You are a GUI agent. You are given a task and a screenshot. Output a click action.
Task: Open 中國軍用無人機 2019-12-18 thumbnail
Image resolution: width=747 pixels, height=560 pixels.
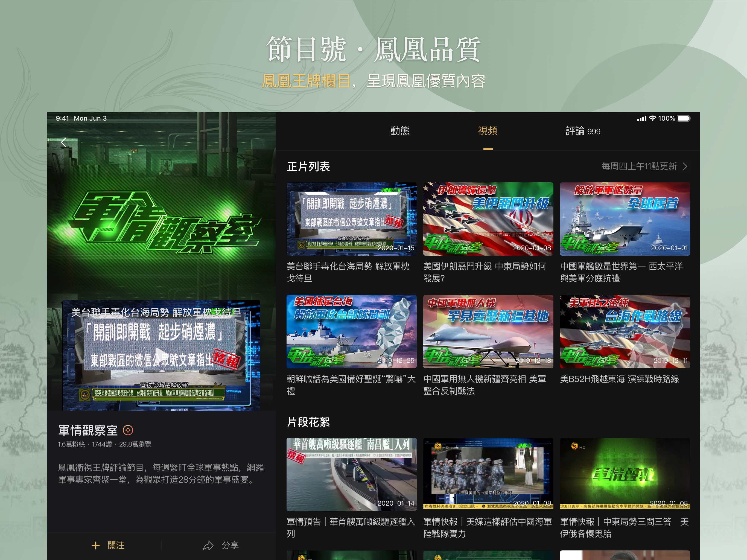point(488,332)
